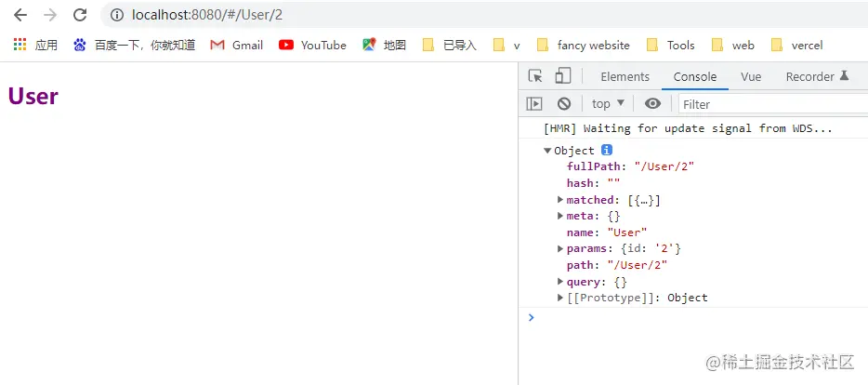The image size is (868, 385).
Task: Expand the [[Prototype]] entry
Action: pyautogui.click(x=560, y=298)
